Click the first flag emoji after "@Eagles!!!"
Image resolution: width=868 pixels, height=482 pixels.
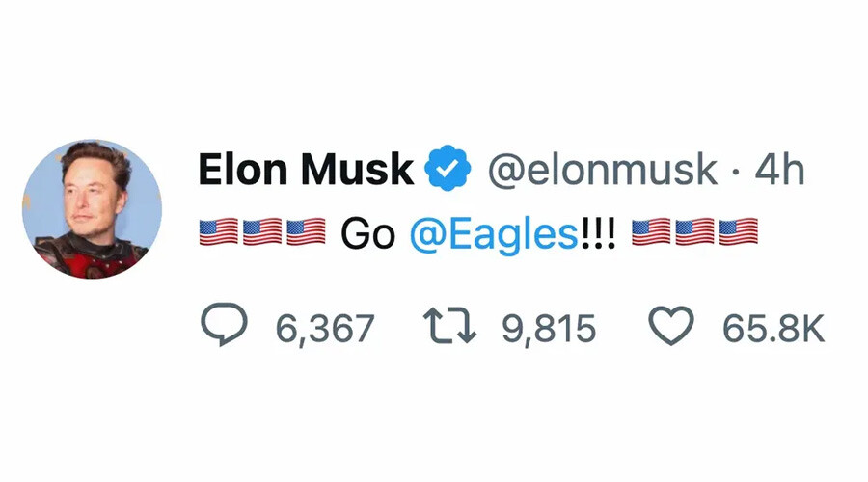pyautogui.click(x=651, y=232)
